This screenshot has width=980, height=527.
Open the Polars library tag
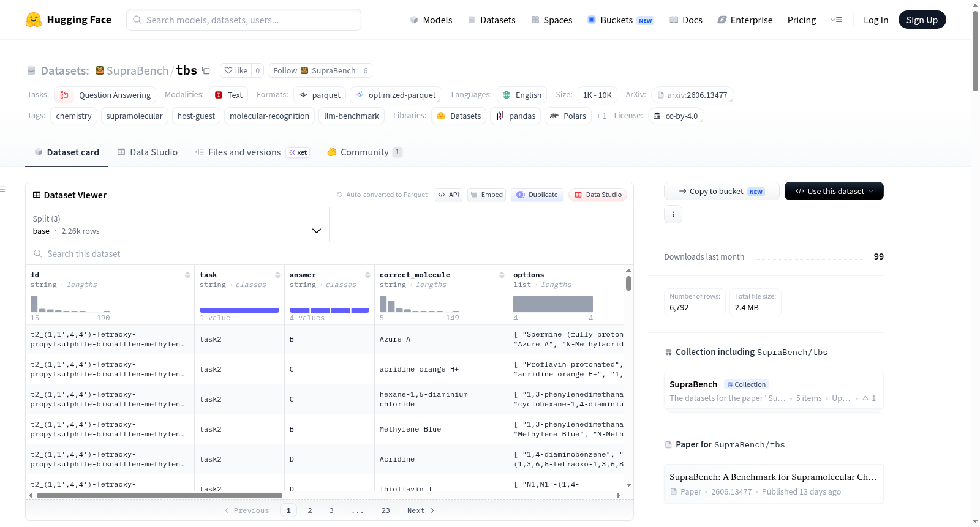(568, 116)
